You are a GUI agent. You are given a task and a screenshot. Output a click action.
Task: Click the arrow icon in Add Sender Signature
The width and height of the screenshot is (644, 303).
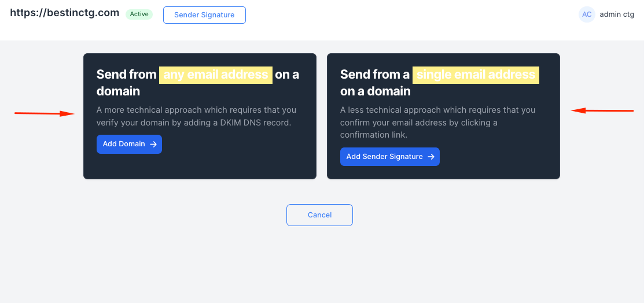tap(431, 157)
